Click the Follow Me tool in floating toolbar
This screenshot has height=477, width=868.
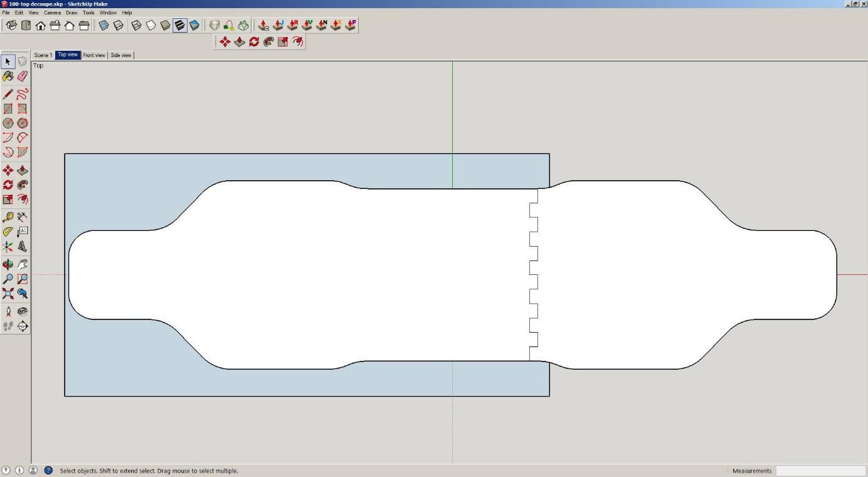(268, 42)
